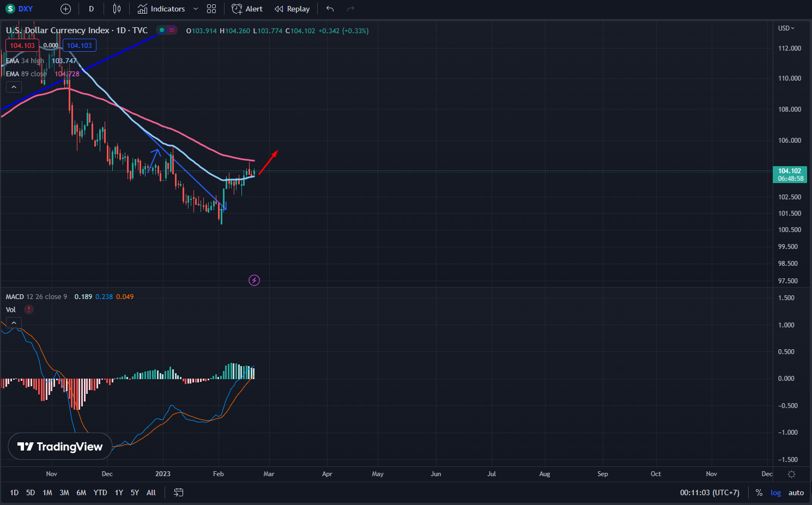
Task: Toggle auto scale mode
Action: coord(796,492)
